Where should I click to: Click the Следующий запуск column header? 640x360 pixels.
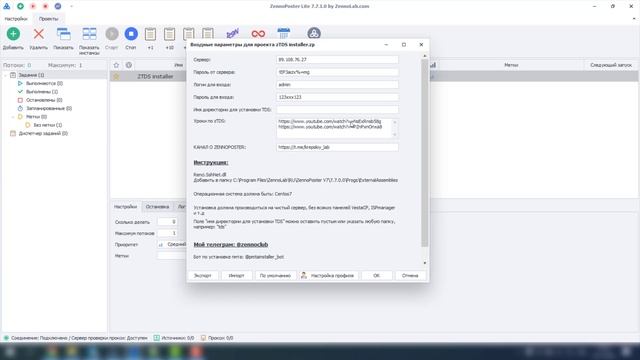[x=611, y=65]
